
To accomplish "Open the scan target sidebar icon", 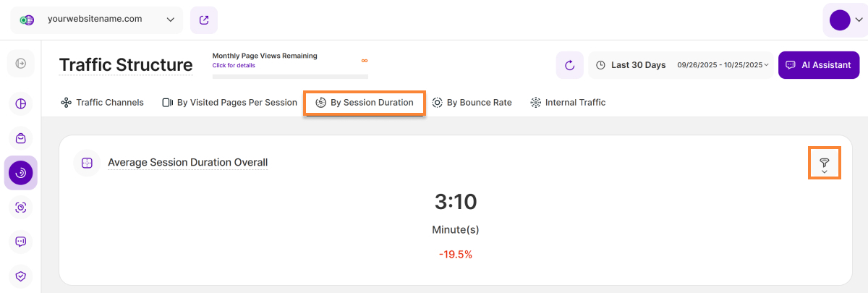I will 20,208.
